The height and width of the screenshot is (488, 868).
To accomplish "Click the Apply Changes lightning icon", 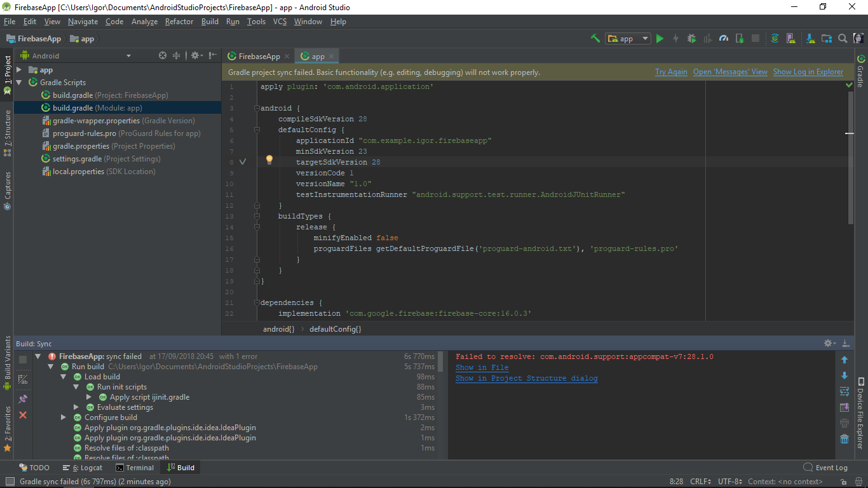I will coord(675,38).
